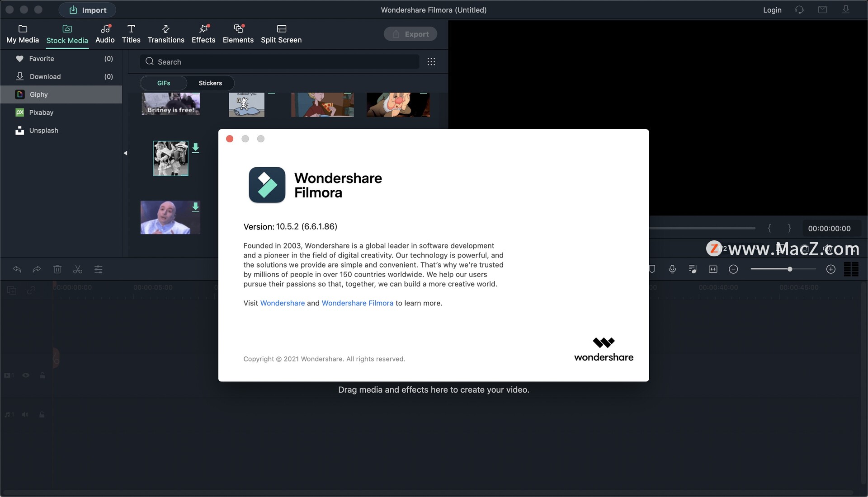Image resolution: width=868 pixels, height=497 pixels.
Task: Open the downloads icon in title bar
Action: (845, 9)
